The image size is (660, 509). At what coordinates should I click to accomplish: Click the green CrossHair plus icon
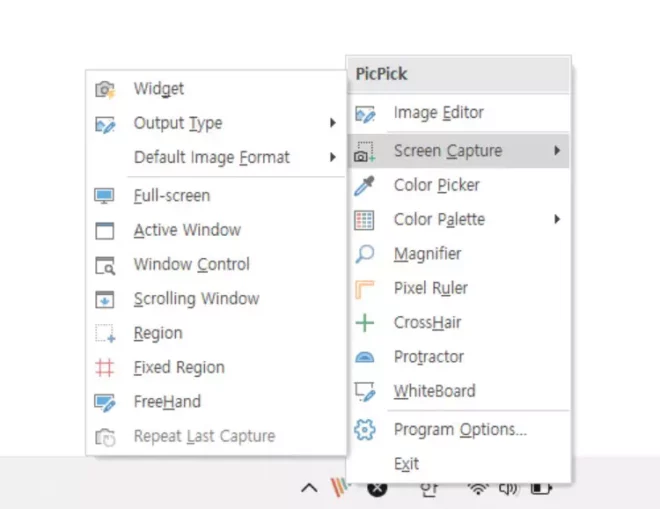point(365,323)
